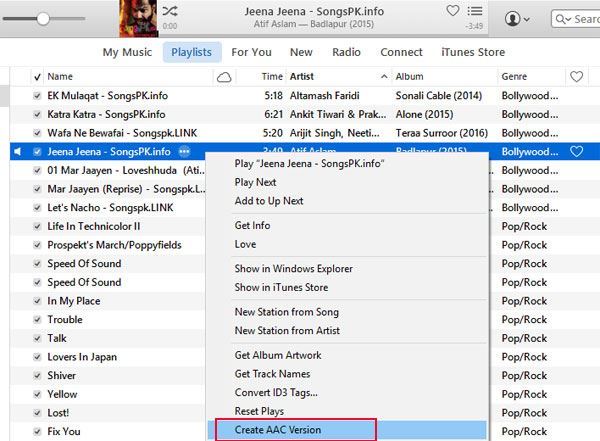The image size is (600, 441).
Task: Uncheck Trouble song checkbox
Action: click(37, 319)
